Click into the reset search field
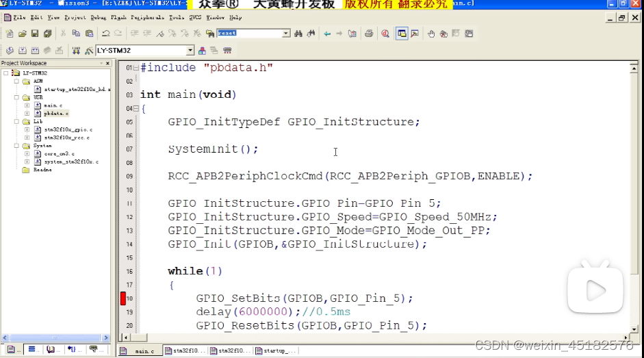 [250, 34]
